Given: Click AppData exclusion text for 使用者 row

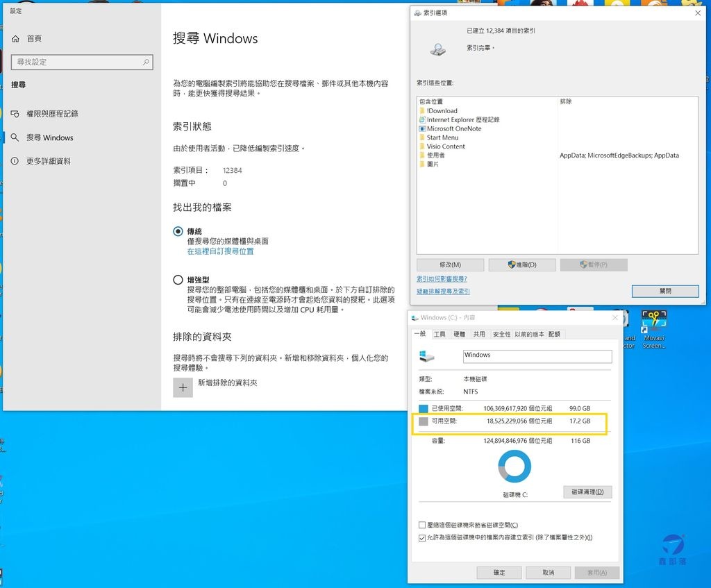Looking at the screenshot, I should [x=619, y=155].
